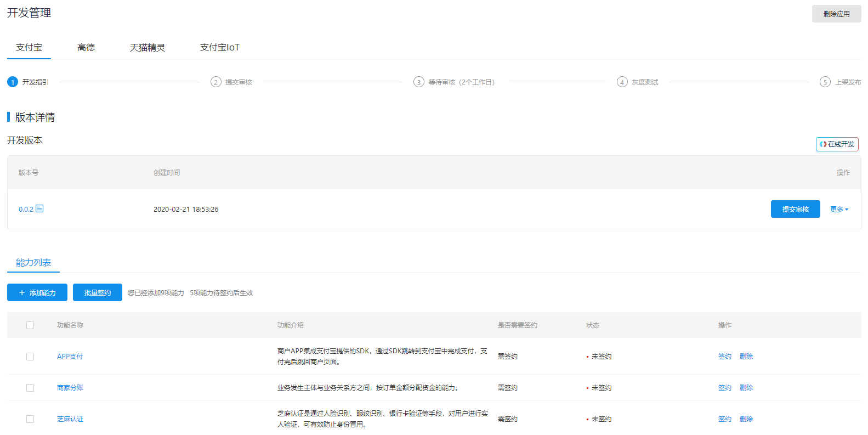Click the 添加能力 button
The width and height of the screenshot is (868, 435).
(37, 292)
